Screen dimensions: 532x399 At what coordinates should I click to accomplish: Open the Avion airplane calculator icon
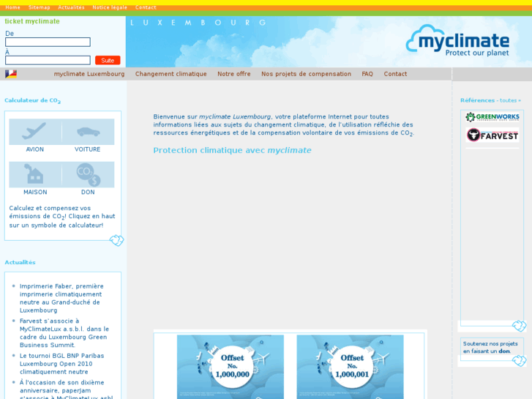35,132
